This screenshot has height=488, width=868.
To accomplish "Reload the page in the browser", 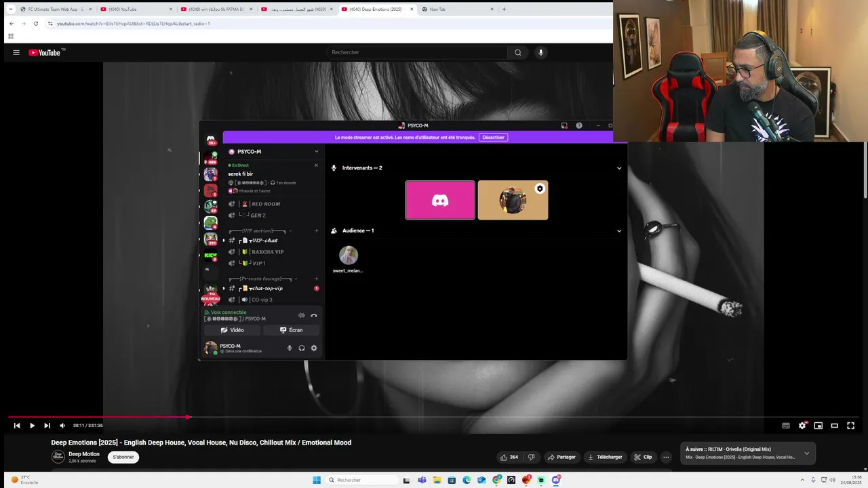I will click(36, 24).
